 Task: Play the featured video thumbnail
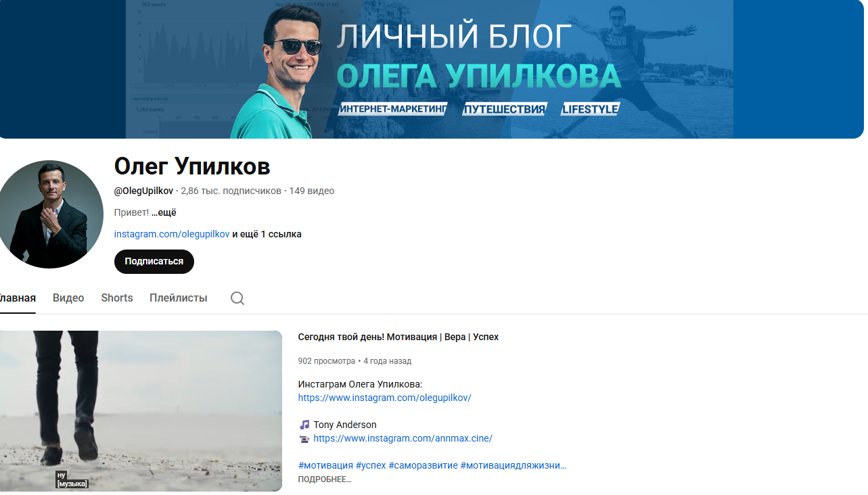141,411
